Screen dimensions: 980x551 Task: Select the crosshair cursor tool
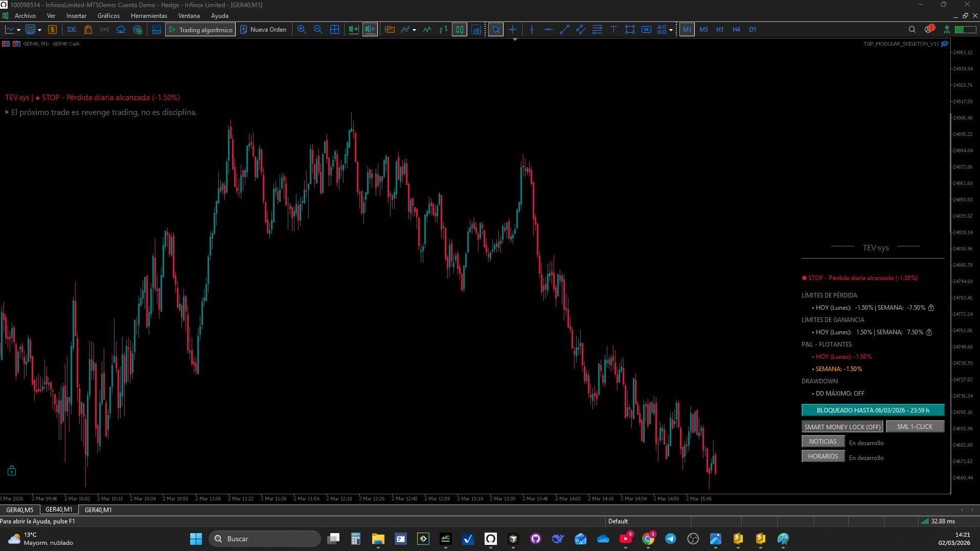[512, 30]
